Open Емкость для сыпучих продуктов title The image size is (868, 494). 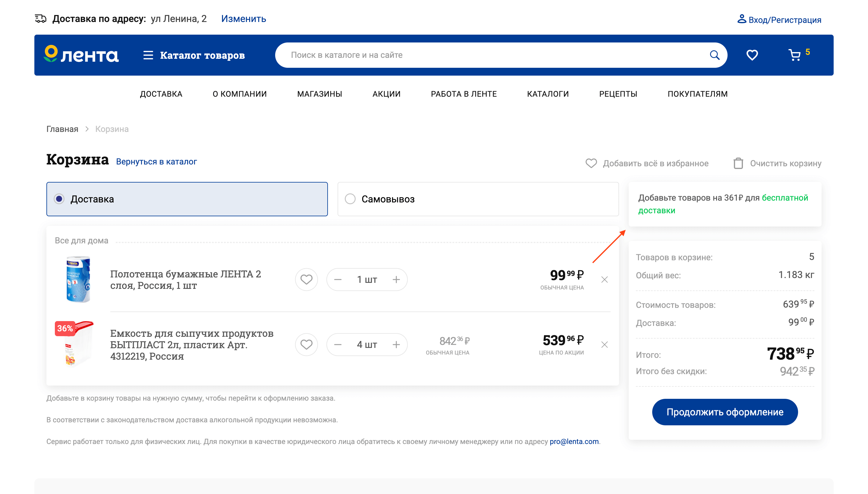tap(192, 345)
